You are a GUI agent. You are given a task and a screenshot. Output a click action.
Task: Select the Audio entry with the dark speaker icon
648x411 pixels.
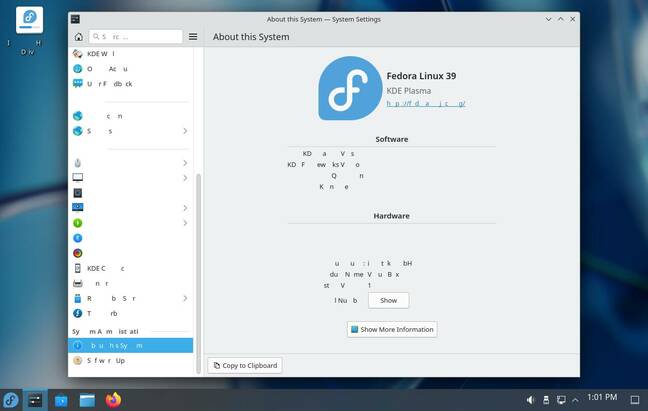coord(130,193)
